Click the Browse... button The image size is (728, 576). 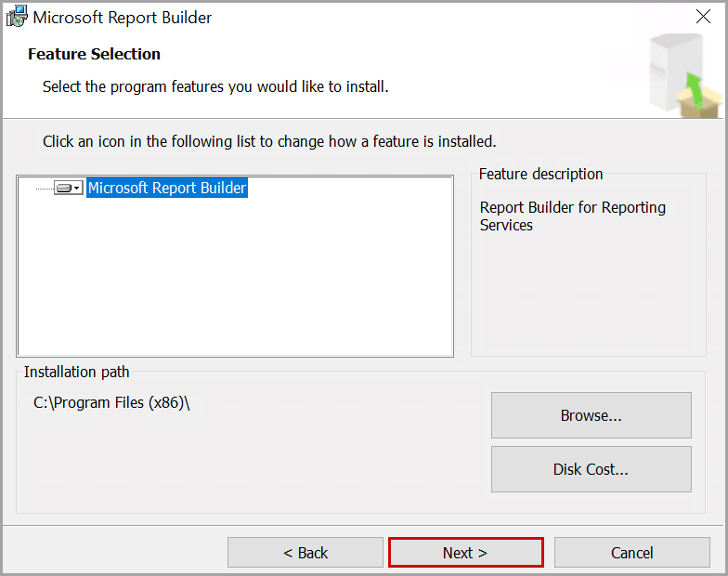[x=591, y=415]
